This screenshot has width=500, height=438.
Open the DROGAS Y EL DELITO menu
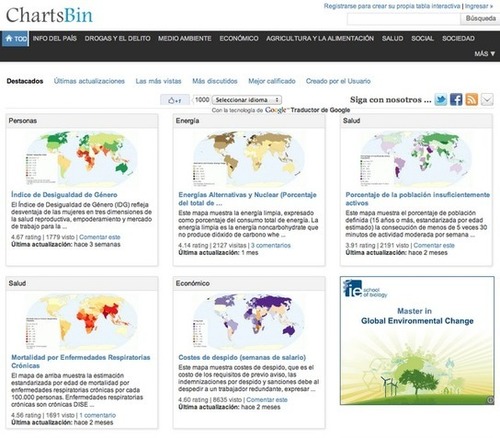(117, 38)
